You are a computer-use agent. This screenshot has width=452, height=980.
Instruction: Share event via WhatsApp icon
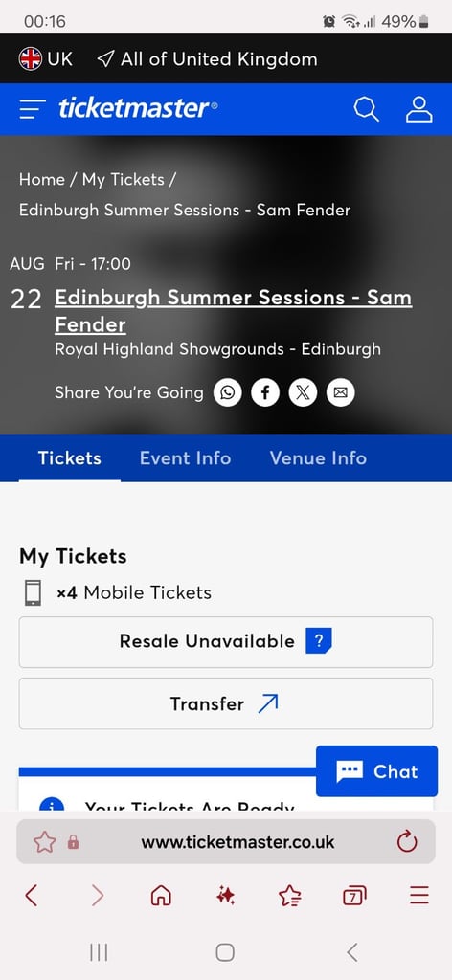(x=228, y=392)
